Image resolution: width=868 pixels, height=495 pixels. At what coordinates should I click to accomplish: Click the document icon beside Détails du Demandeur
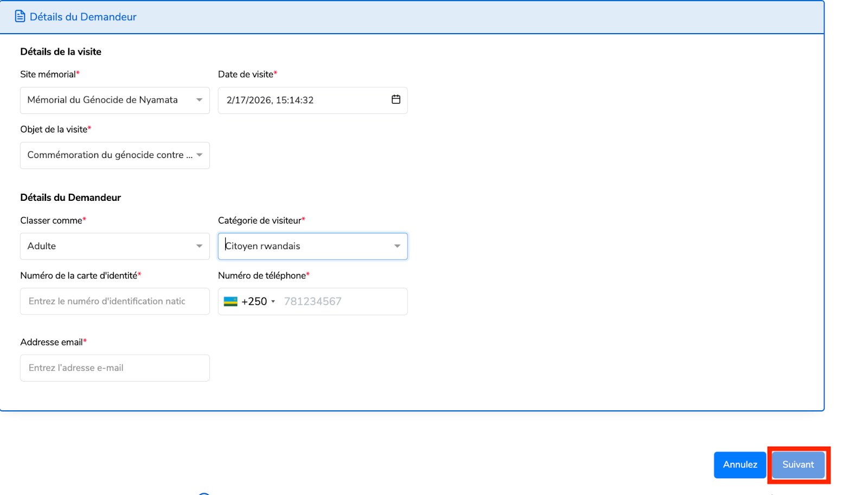tap(20, 16)
